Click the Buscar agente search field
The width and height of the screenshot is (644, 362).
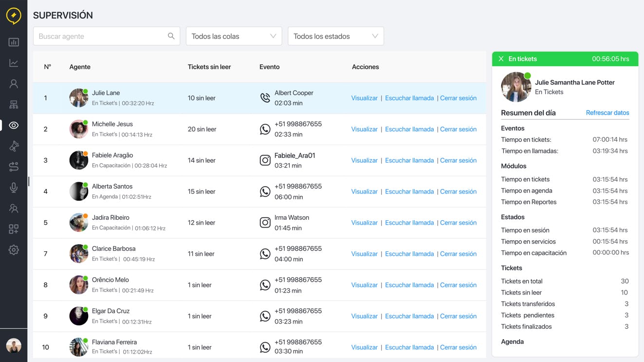pos(97,36)
